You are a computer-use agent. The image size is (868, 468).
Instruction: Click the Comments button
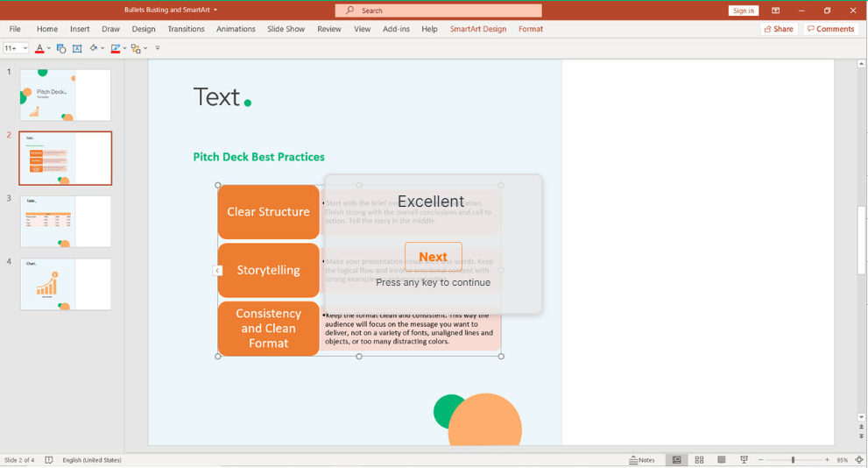831,29
